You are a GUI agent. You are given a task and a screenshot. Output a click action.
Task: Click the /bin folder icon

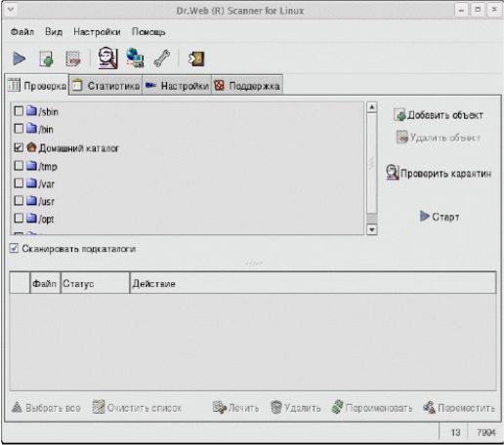[31, 128]
